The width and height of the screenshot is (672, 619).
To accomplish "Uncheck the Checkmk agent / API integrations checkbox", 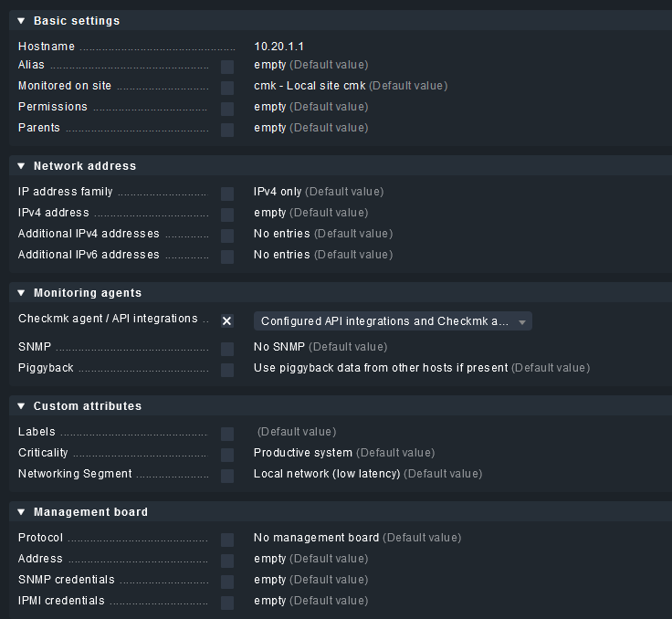I will [227, 321].
